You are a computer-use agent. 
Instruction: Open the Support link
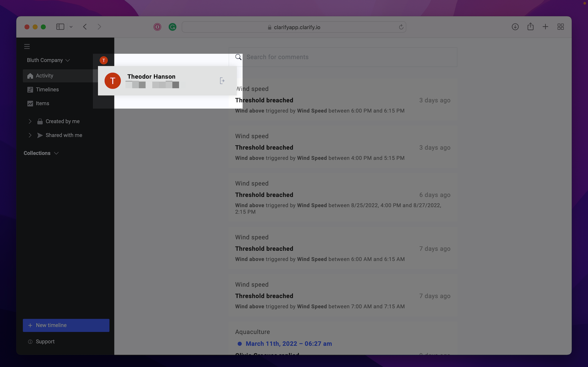[45, 342]
